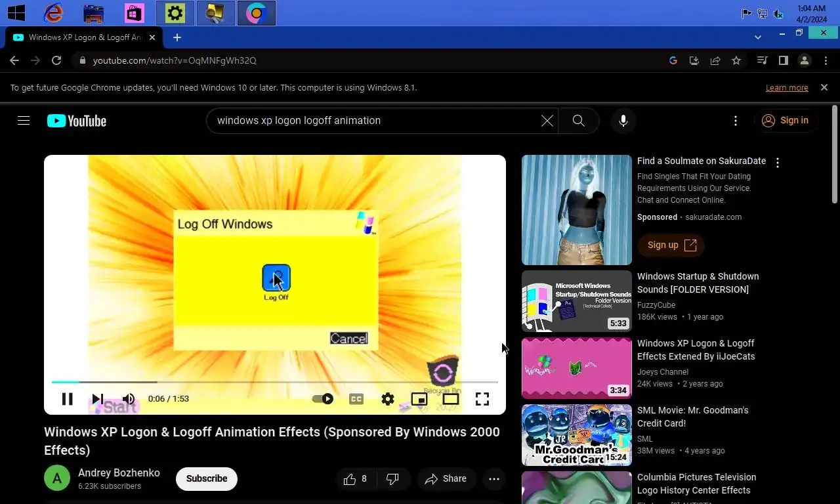Open the gear app in taskbar
Screen dimensions: 840x504
click(x=175, y=13)
